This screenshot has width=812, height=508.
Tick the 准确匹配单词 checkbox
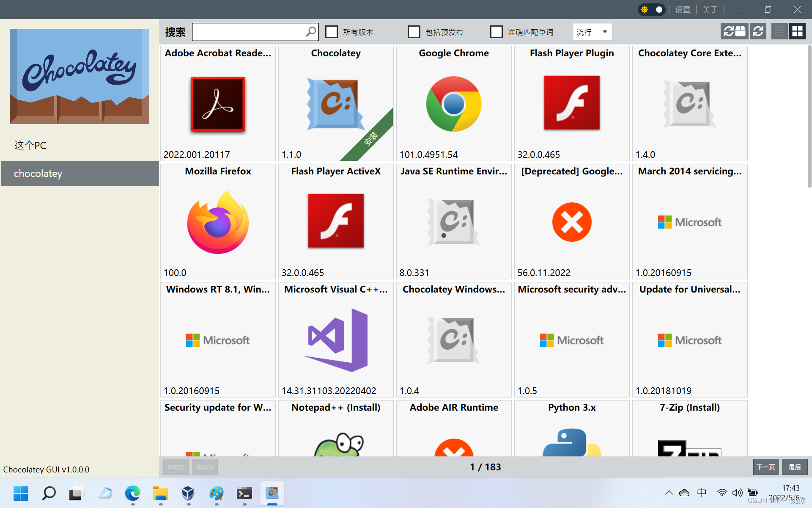(x=496, y=32)
